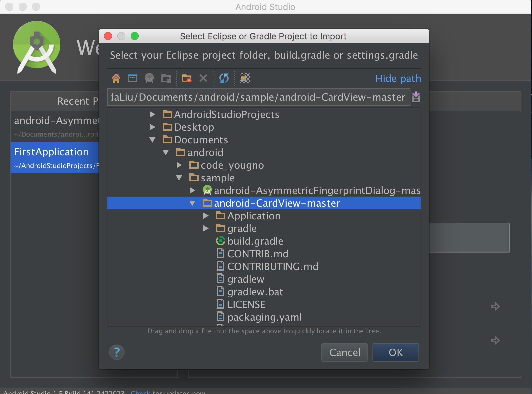Image resolution: width=532 pixels, height=394 pixels.
Task: Click folder icon of the Application directory
Action: point(221,216)
